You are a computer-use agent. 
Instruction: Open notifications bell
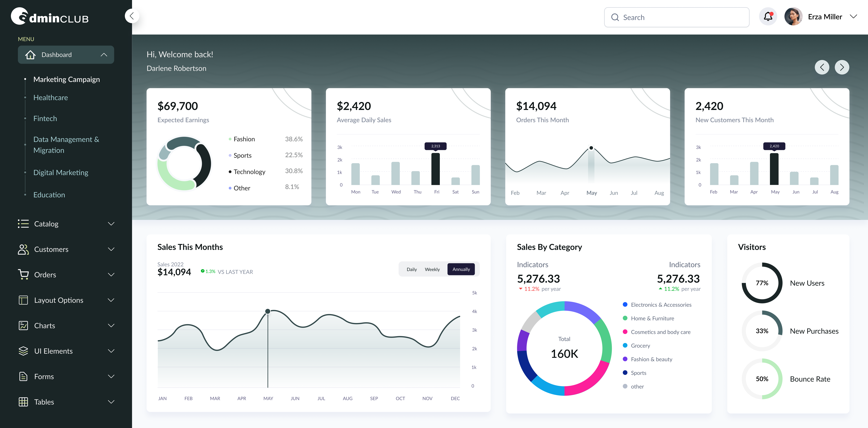768,16
